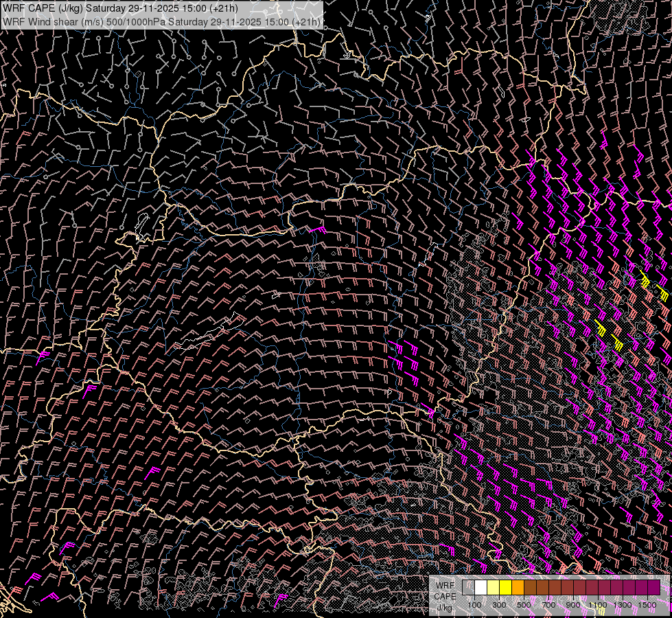The height and width of the screenshot is (618, 672).
Task: Click the legend value 1300
Action: [x=623, y=605]
